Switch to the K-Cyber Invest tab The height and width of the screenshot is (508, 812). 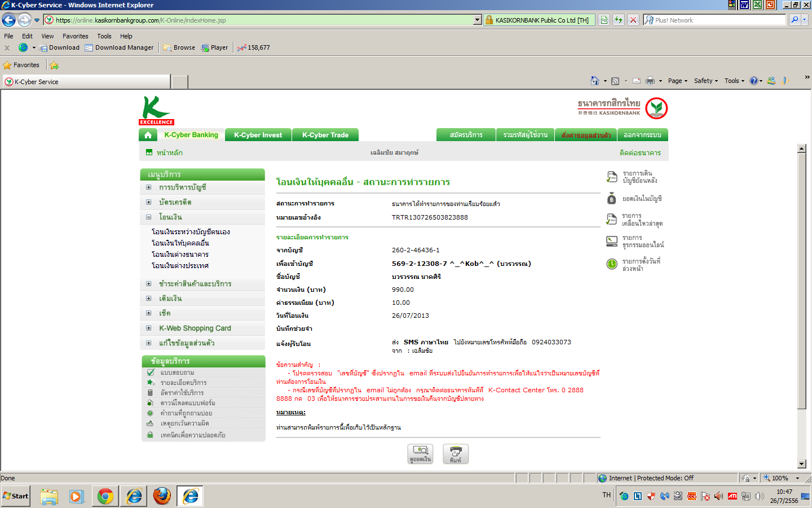[x=258, y=135]
